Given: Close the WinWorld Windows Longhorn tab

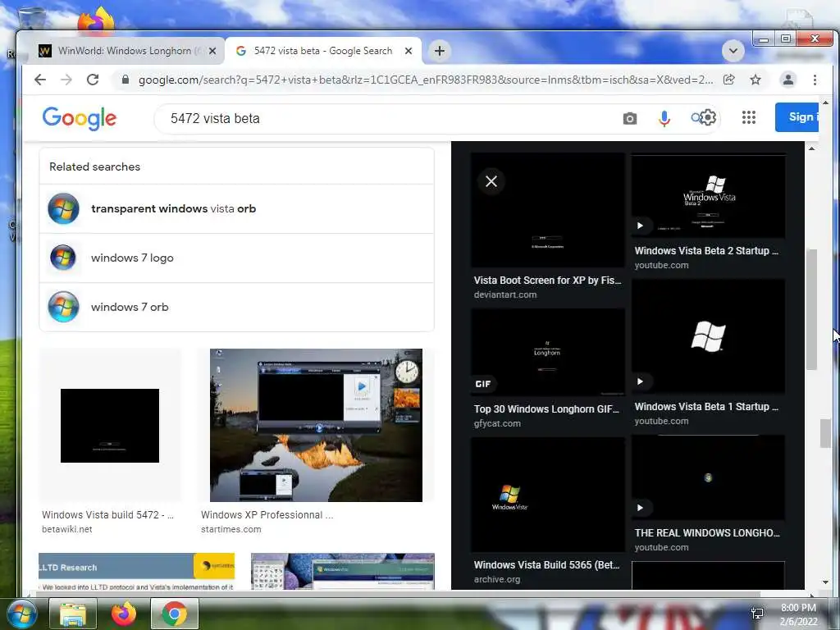Looking at the screenshot, I should [212, 51].
